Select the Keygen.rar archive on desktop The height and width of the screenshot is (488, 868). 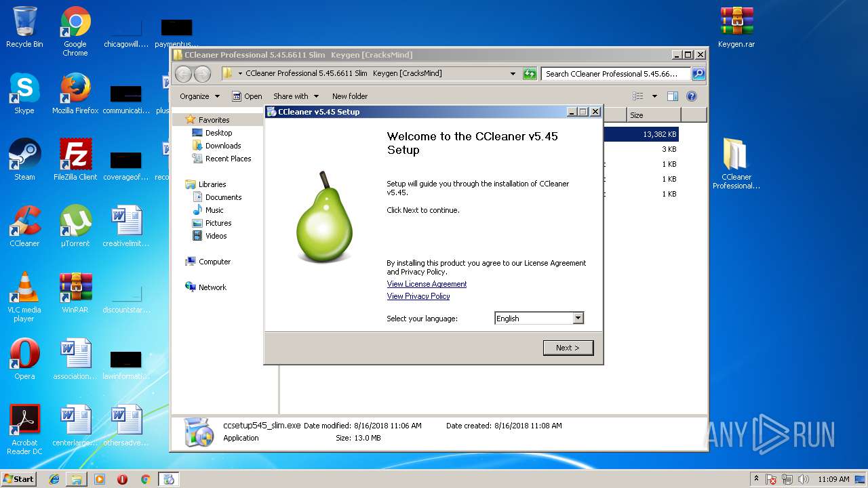(x=736, y=27)
